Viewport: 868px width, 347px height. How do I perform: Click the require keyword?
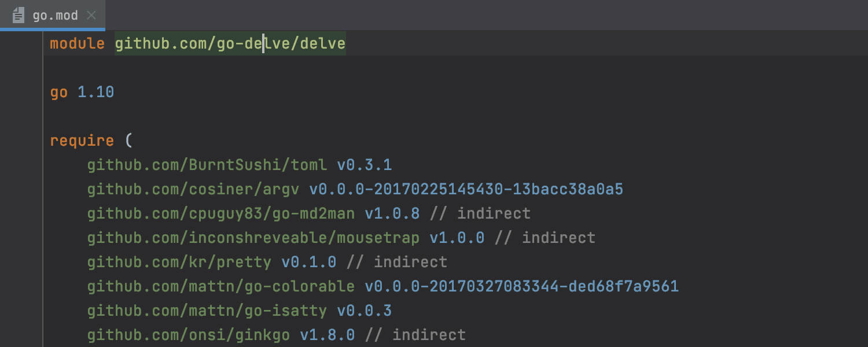[82, 141]
